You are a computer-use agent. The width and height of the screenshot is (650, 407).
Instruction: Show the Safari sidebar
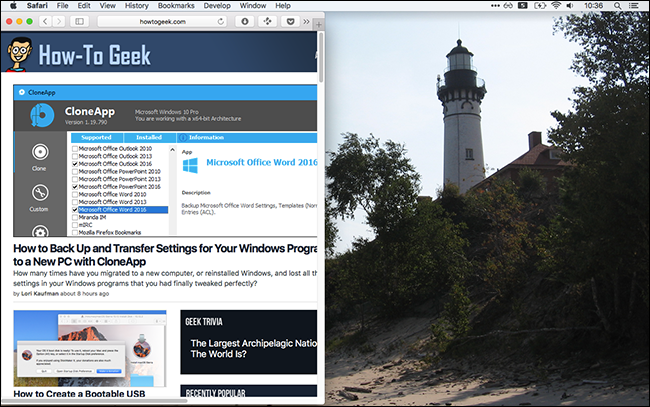(x=79, y=21)
